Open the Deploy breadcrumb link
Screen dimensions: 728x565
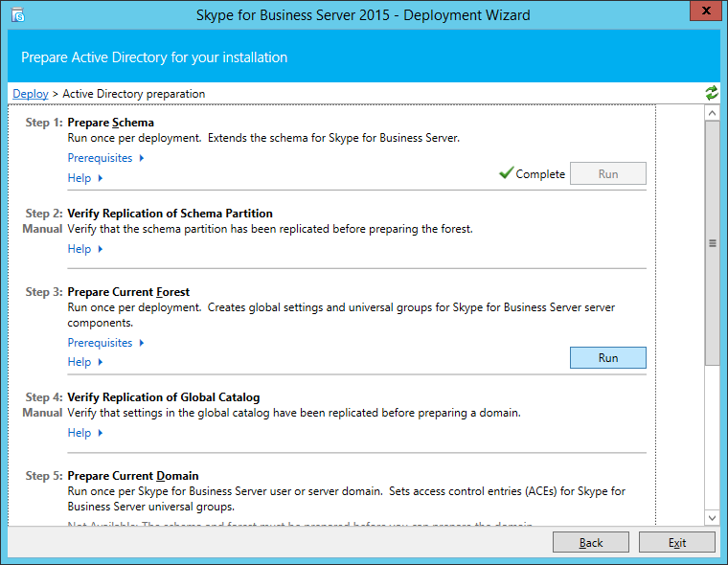click(31, 94)
